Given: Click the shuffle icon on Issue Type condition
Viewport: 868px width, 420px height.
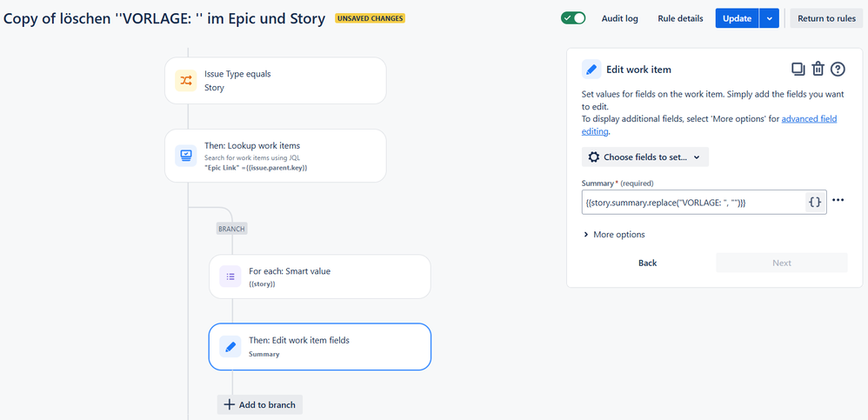Looking at the screenshot, I should [186, 80].
